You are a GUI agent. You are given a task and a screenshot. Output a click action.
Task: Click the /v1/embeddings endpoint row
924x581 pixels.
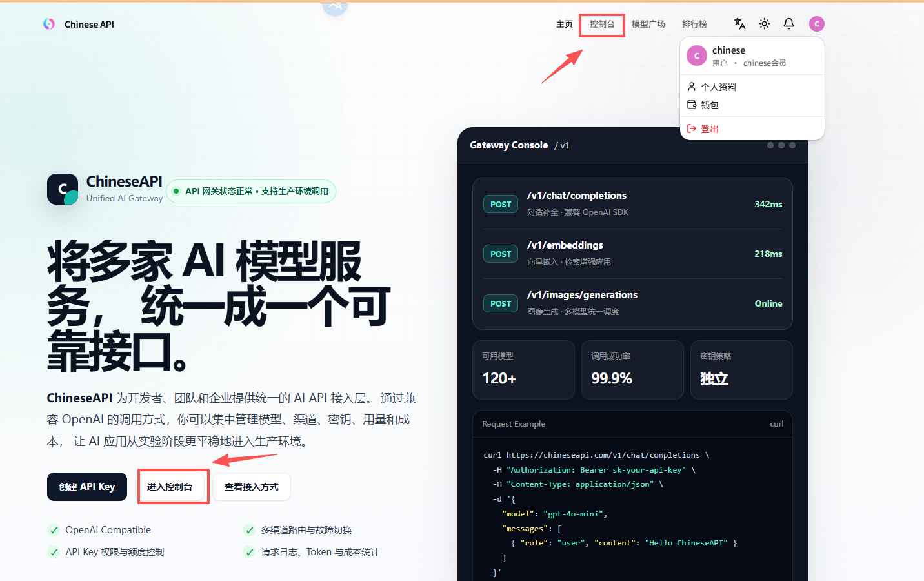(632, 254)
